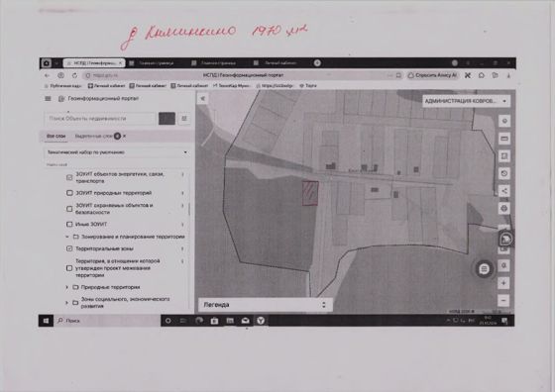Open a new browser tab with plus button
555x392 pixels.
click(x=317, y=63)
